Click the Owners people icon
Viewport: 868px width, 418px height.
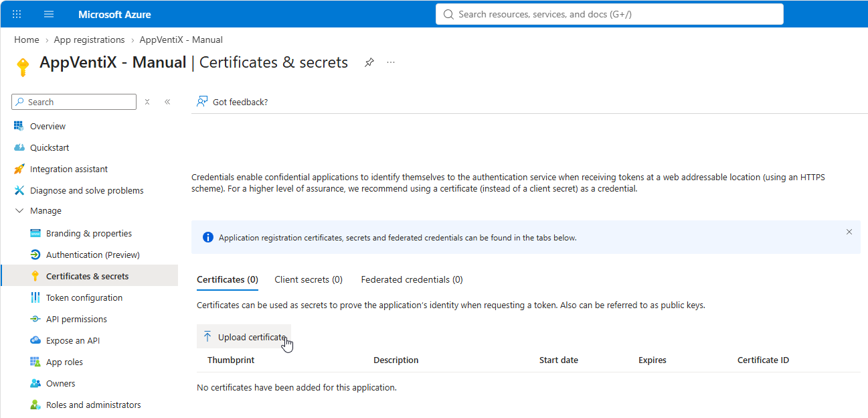[35, 383]
